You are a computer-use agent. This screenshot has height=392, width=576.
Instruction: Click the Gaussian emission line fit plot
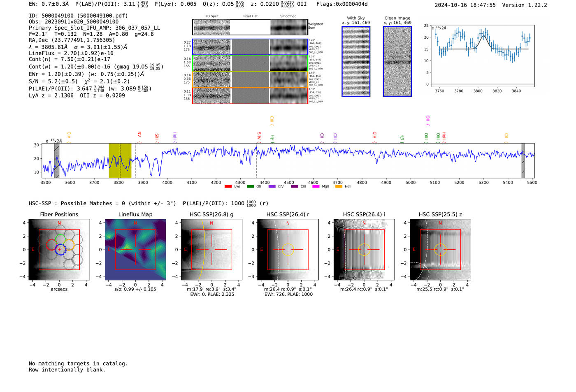482,56
